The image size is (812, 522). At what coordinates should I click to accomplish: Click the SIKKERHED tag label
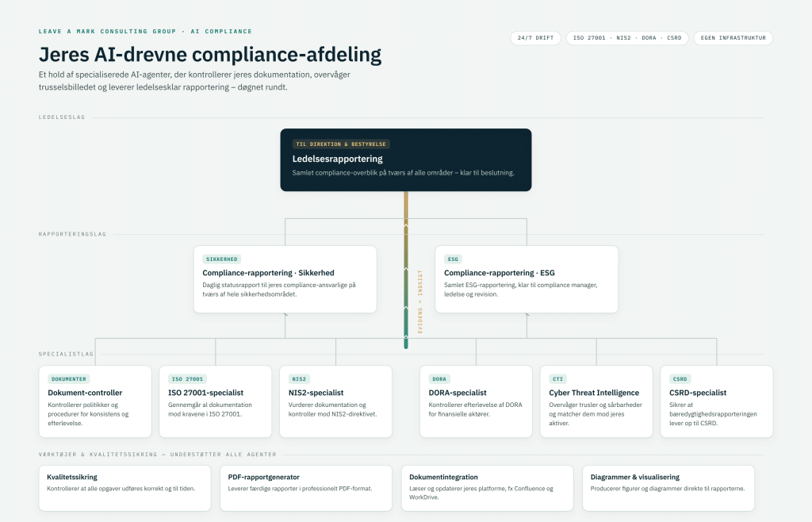pyautogui.click(x=222, y=259)
